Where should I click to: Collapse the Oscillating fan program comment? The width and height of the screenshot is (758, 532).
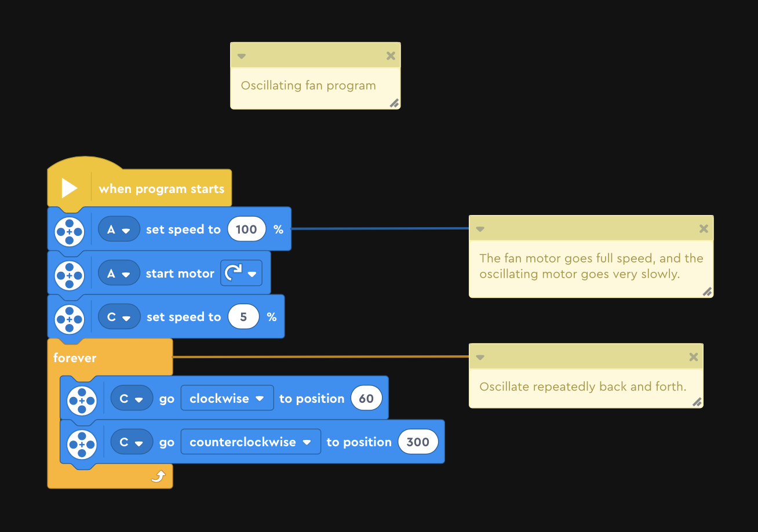[242, 56]
